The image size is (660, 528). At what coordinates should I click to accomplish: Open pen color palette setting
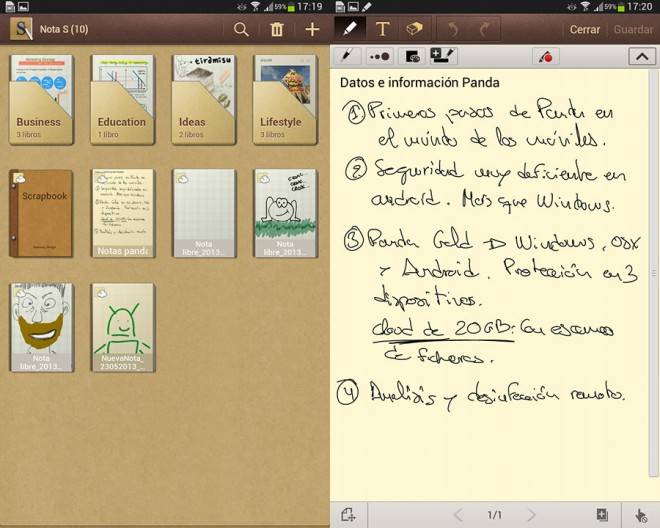click(x=412, y=56)
